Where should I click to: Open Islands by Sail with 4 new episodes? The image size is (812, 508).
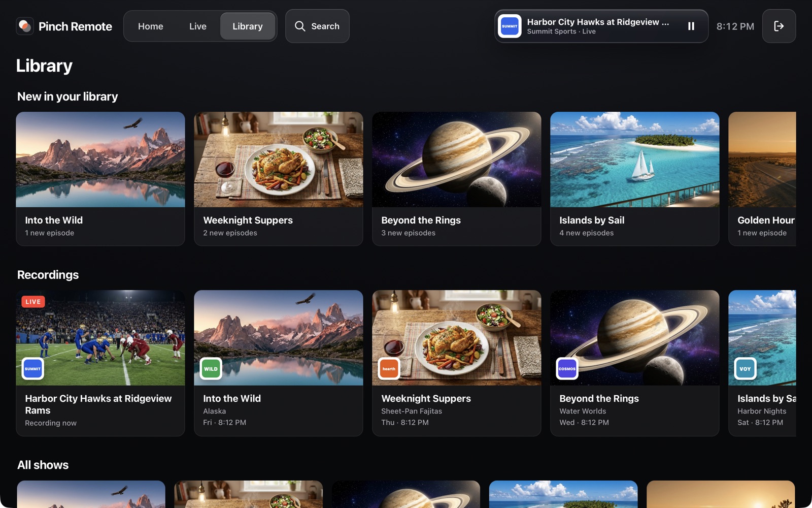click(x=635, y=179)
